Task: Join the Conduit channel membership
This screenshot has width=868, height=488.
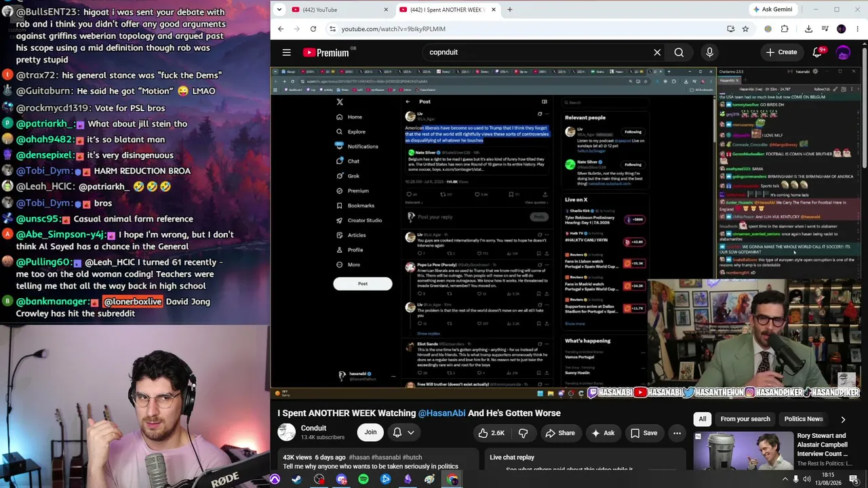Action: click(x=370, y=432)
